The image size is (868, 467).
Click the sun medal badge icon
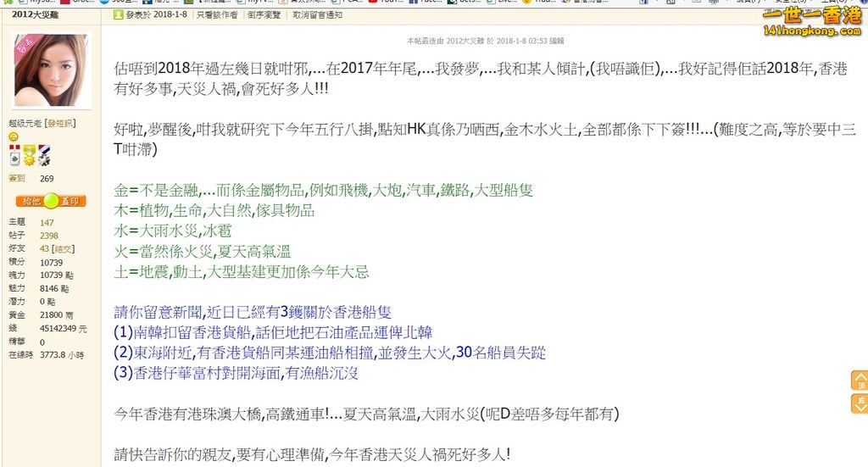pyautogui.click(x=28, y=156)
